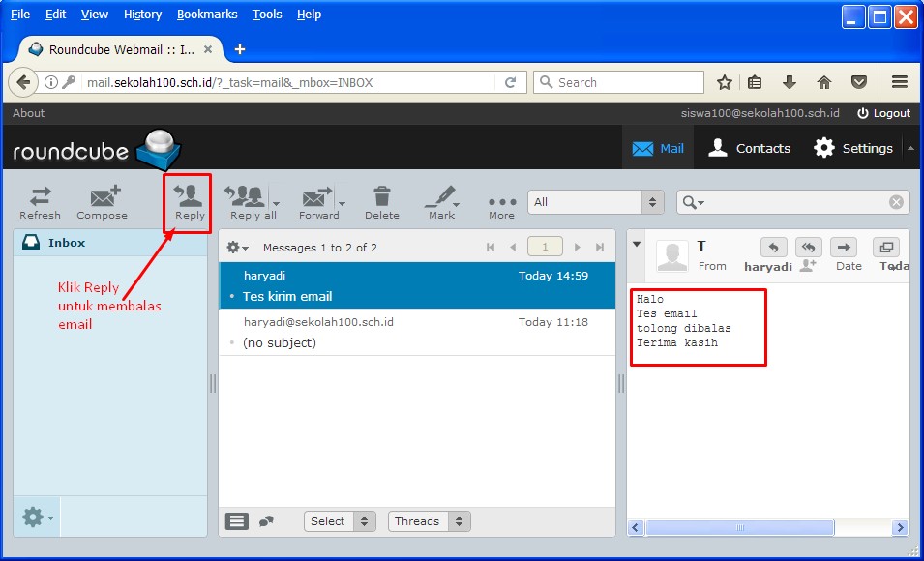Open the All filter dropdown
Screen dimensions: 924x561
coord(595,202)
